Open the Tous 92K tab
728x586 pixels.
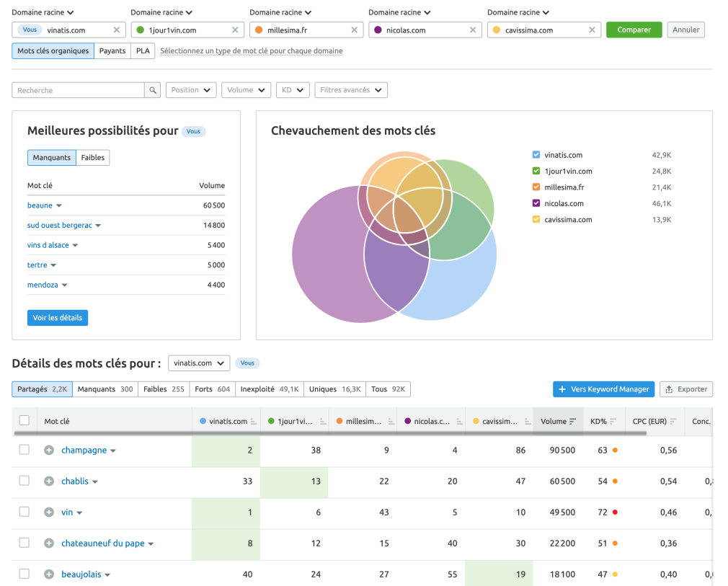click(x=388, y=389)
